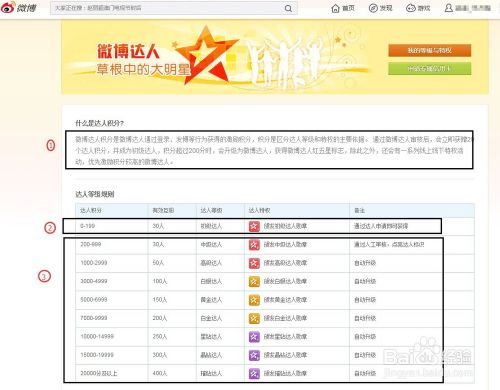
Task: Click the 微博达人 banner title
Action: point(128,51)
